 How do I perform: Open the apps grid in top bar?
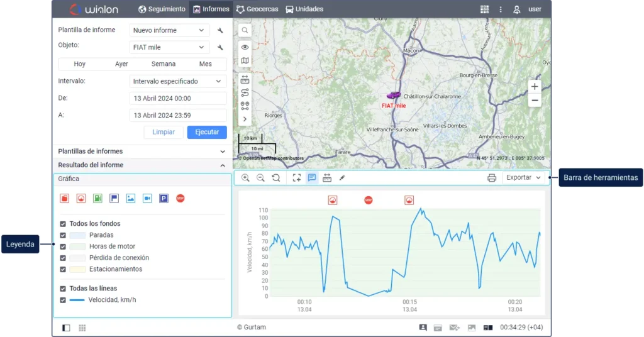point(484,9)
